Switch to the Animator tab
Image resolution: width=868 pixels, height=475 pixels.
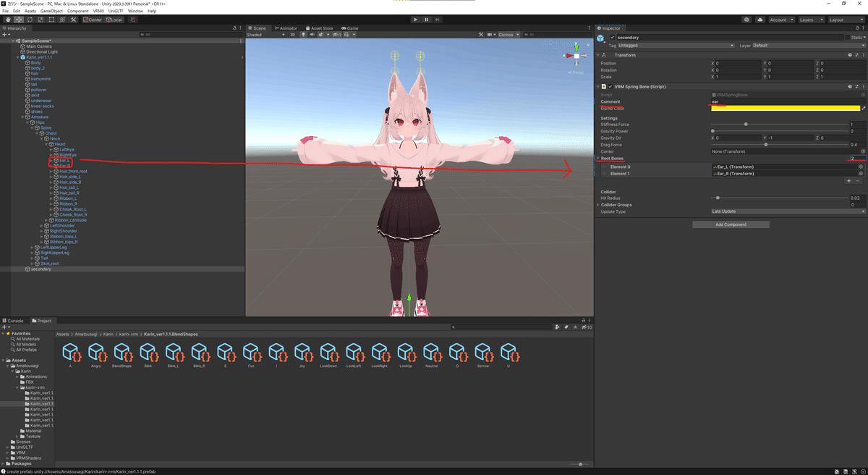pos(286,28)
